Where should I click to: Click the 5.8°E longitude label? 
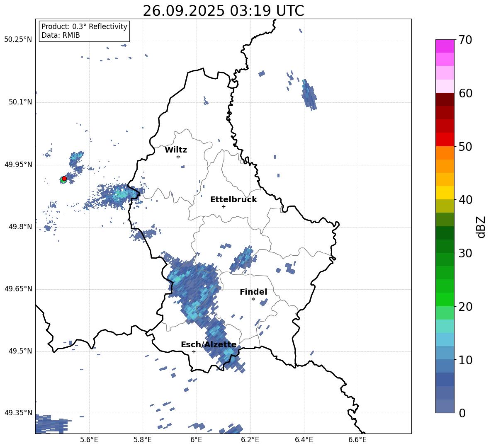point(143,440)
